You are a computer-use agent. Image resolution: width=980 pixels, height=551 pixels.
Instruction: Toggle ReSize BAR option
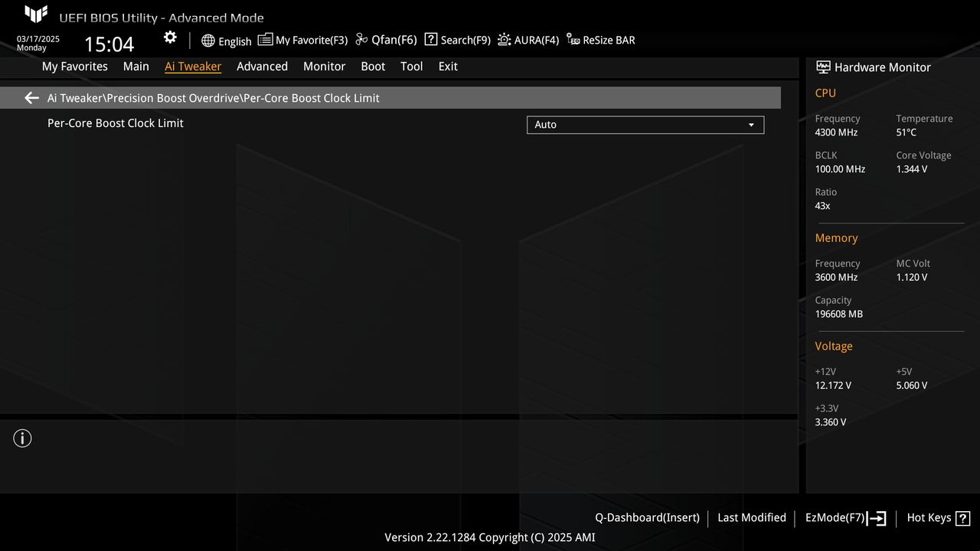(x=601, y=40)
